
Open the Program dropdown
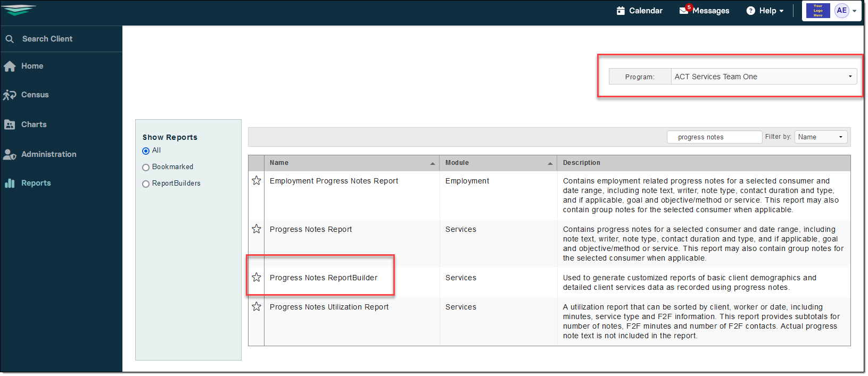pyautogui.click(x=763, y=77)
